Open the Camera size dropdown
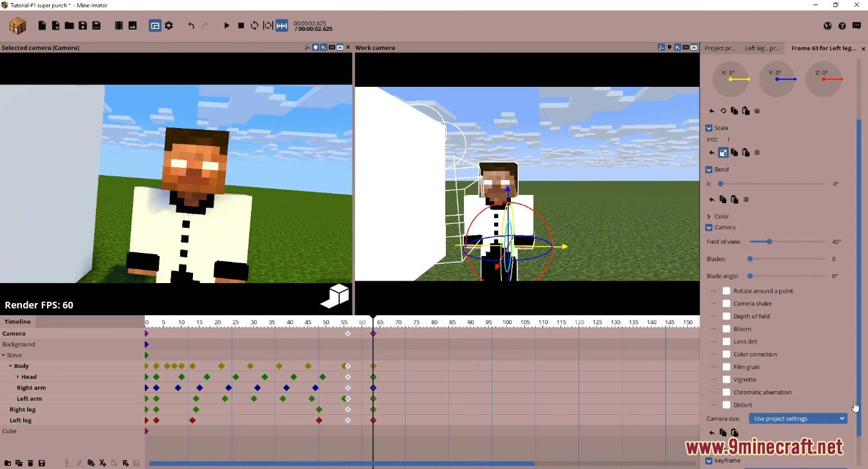The image size is (868, 469). click(798, 419)
